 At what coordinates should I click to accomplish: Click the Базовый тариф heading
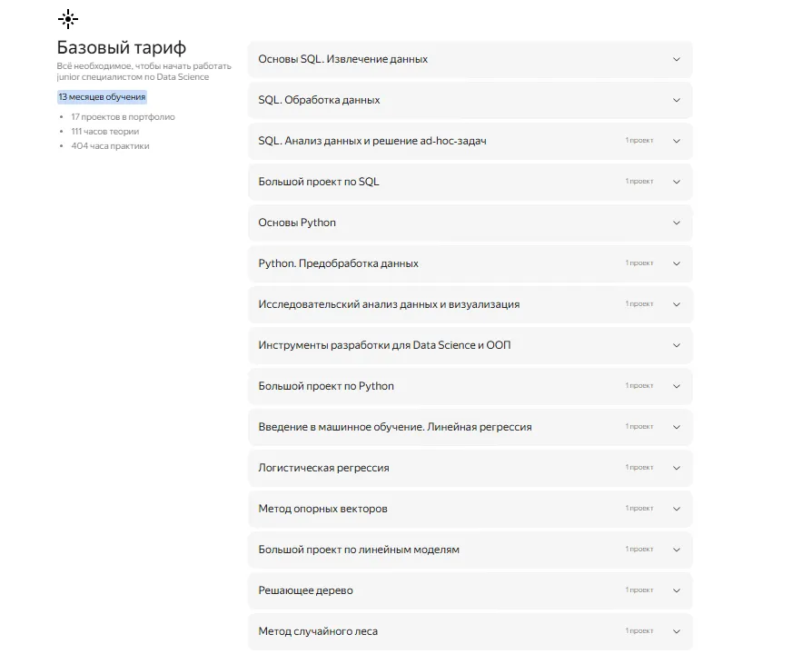tap(122, 48)
